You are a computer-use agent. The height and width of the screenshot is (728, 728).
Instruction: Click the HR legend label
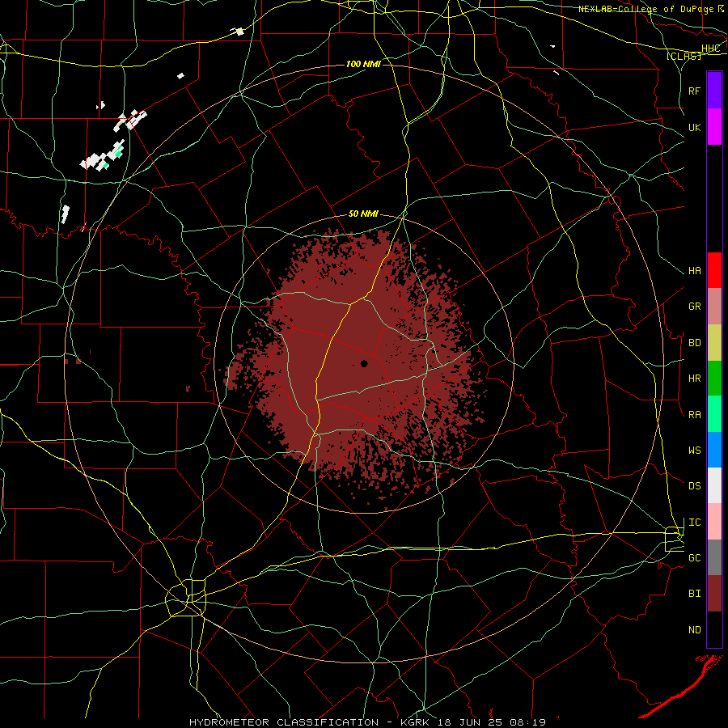tap(694, 379)
